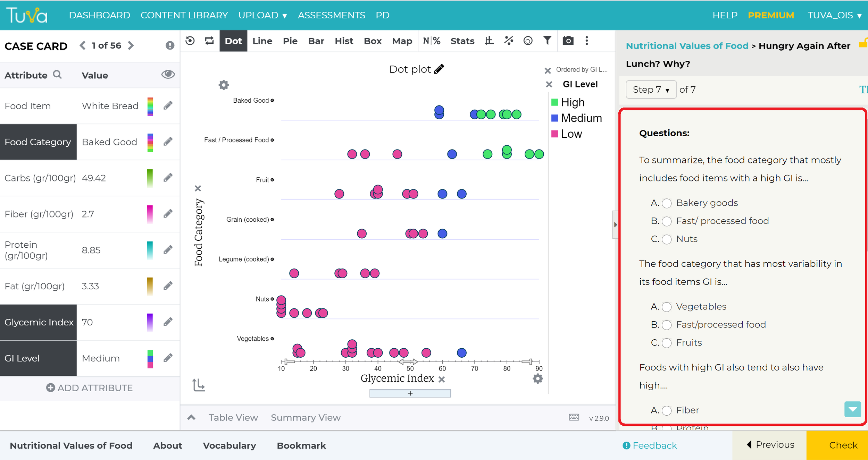Expand the table panel with up chevron

click(191, 417)
